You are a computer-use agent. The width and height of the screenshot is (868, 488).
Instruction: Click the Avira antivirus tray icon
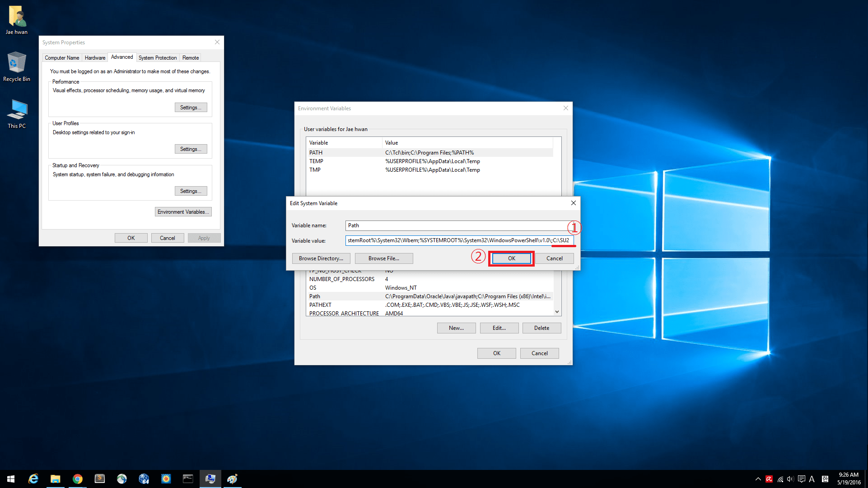pyautogui.click(x=769, y=479)
